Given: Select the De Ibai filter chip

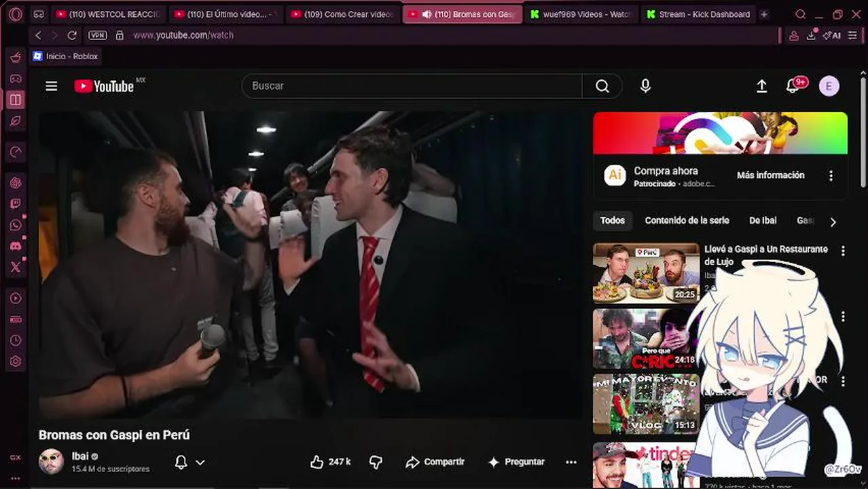Looking at the screenshot, I should 763,221.
